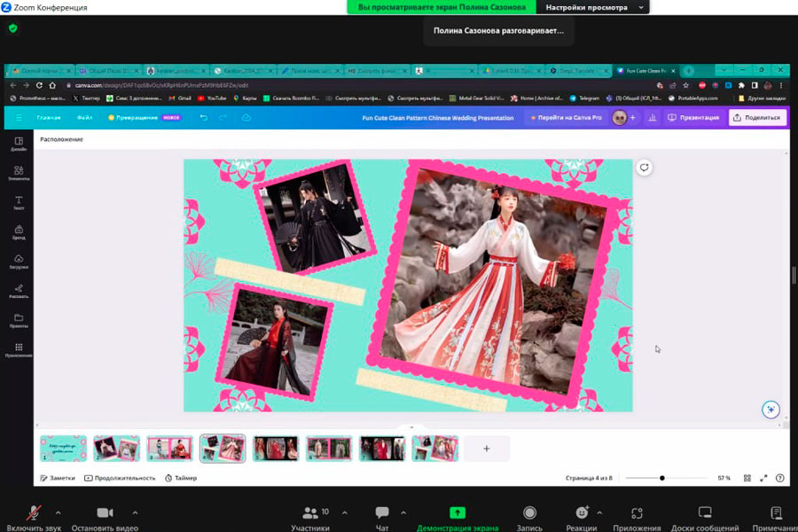Click the undo arrow in Canva header
Image resolution: width=798 pixels, height=532 pixels.
point(203,117)
